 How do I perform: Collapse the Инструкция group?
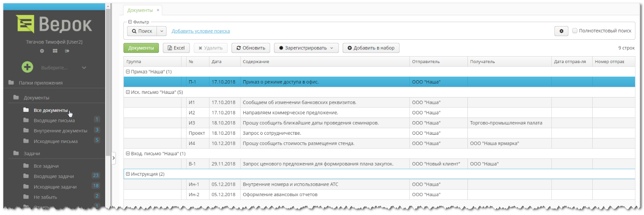(128, 174)
